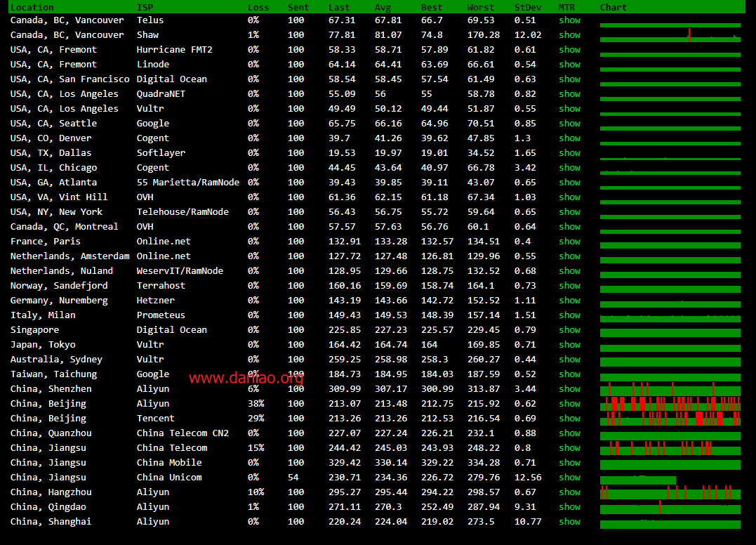Click the shortened chart for China Unicom
The height and width of the screenshot is (545, 756).
coord(638,480)
